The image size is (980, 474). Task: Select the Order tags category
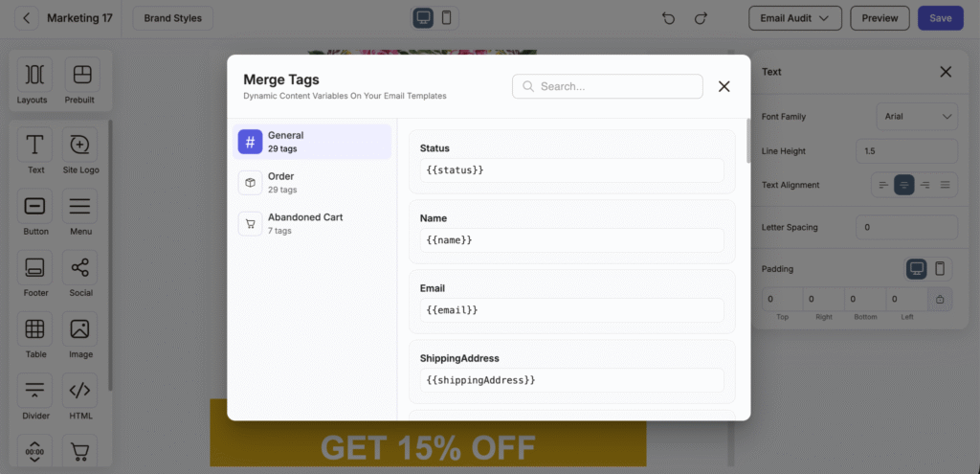click(x=312, y=182)
